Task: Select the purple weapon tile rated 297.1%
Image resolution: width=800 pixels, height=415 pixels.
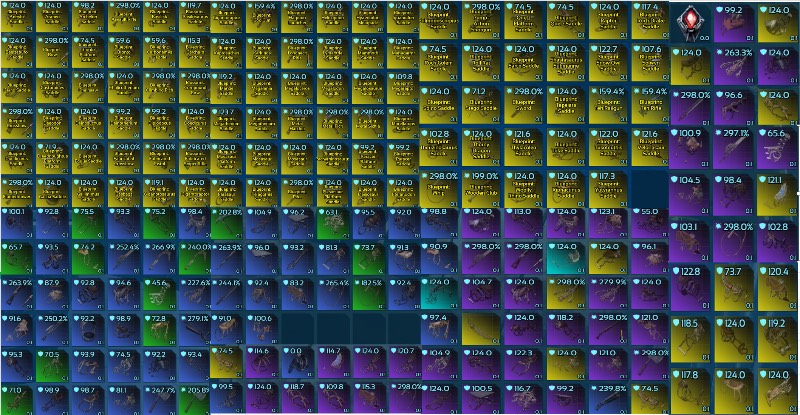Action: pos(734,149)
